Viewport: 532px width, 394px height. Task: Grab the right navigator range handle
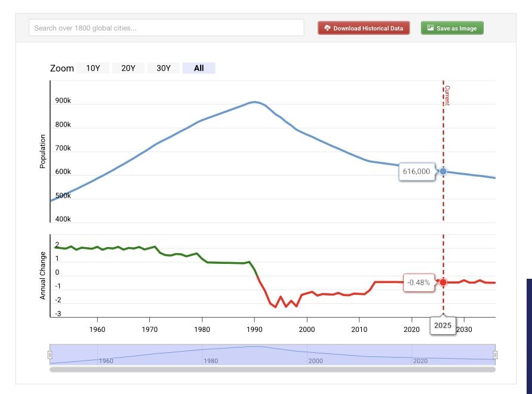tap(495, 355)
